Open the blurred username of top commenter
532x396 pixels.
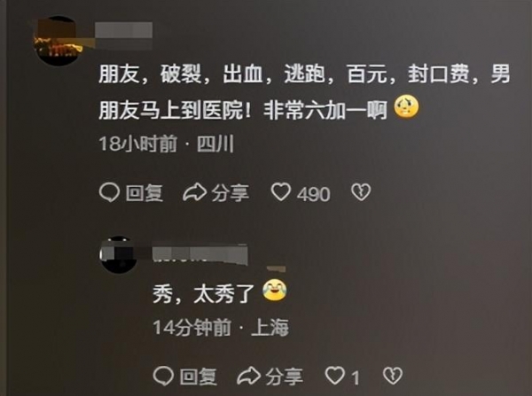click(123, 30)
